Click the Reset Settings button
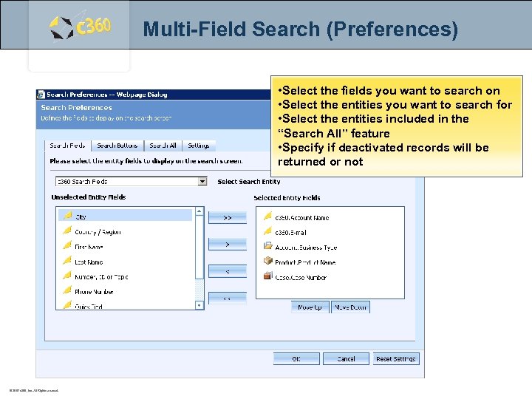The height and width of the screenshot is (399, 532). (x=396, y=359)
